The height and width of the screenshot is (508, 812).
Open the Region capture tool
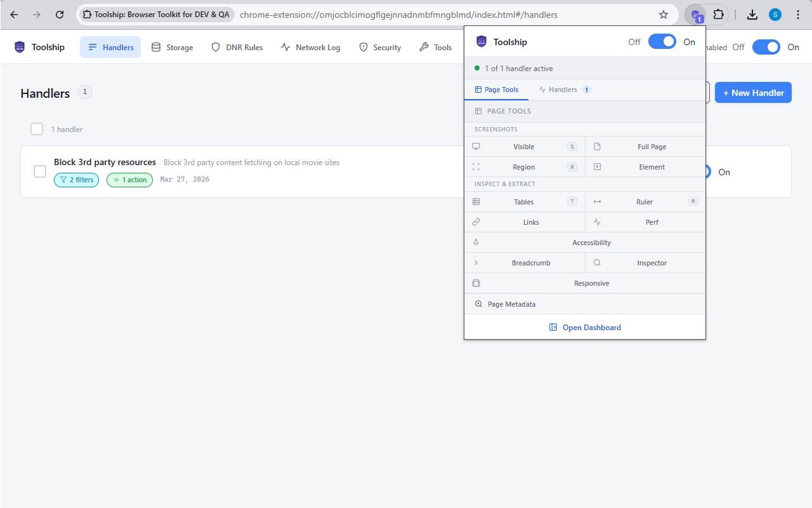point(523,166)
